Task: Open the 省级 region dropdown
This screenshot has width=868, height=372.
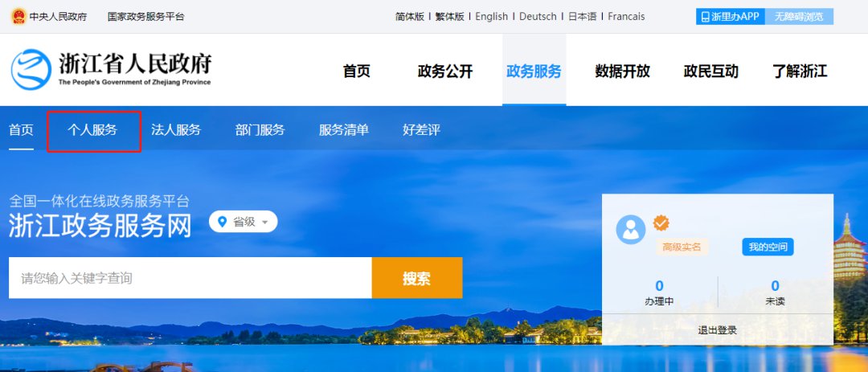Action: (x=243, y=222)
